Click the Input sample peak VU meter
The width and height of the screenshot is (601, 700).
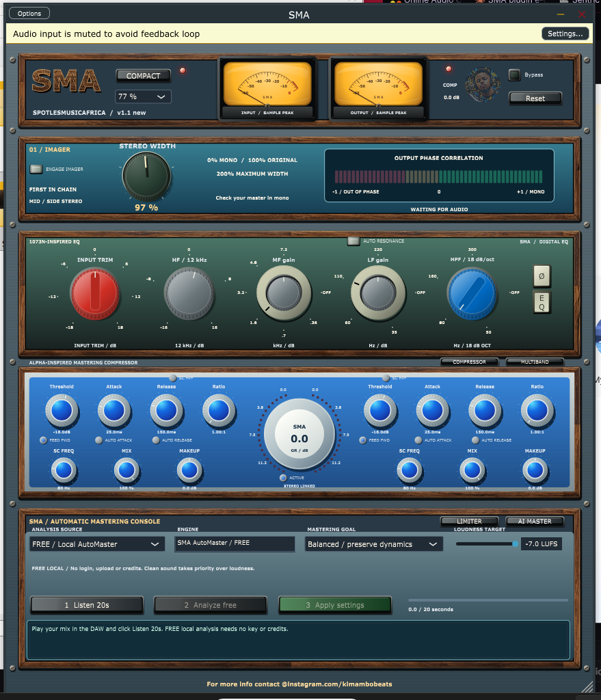[267, 89]
